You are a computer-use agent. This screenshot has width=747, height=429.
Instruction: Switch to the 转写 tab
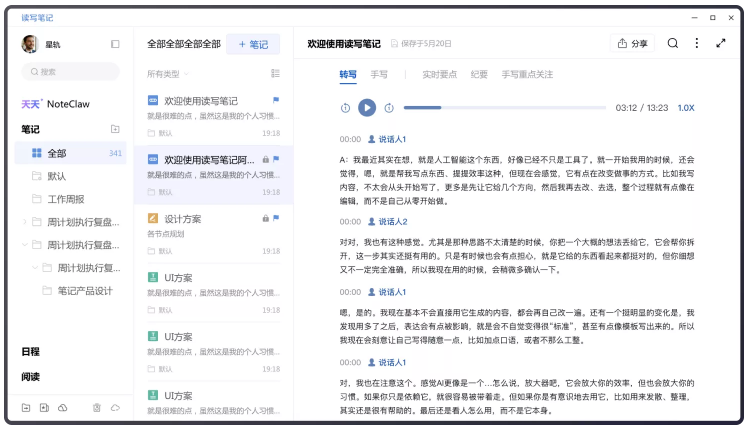tap(348, 74)
